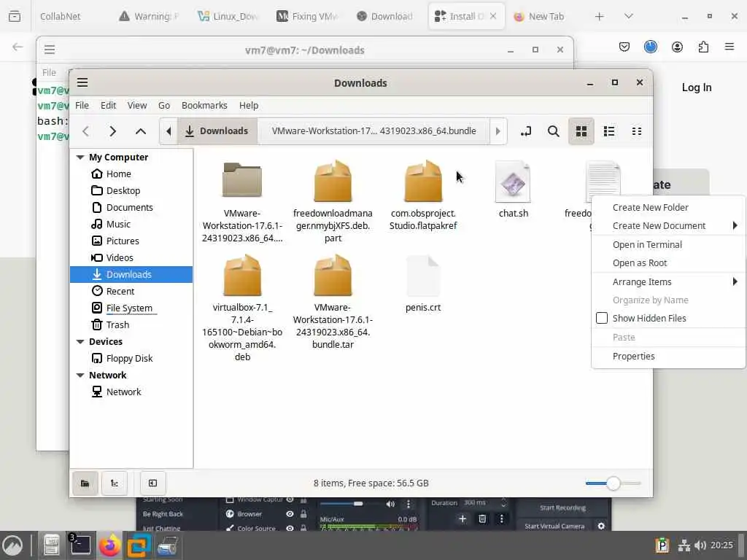Open the Firefox extensions icon
Image resolution: width=747 pixels, height=560 pixels.
[x=703, y=47]
